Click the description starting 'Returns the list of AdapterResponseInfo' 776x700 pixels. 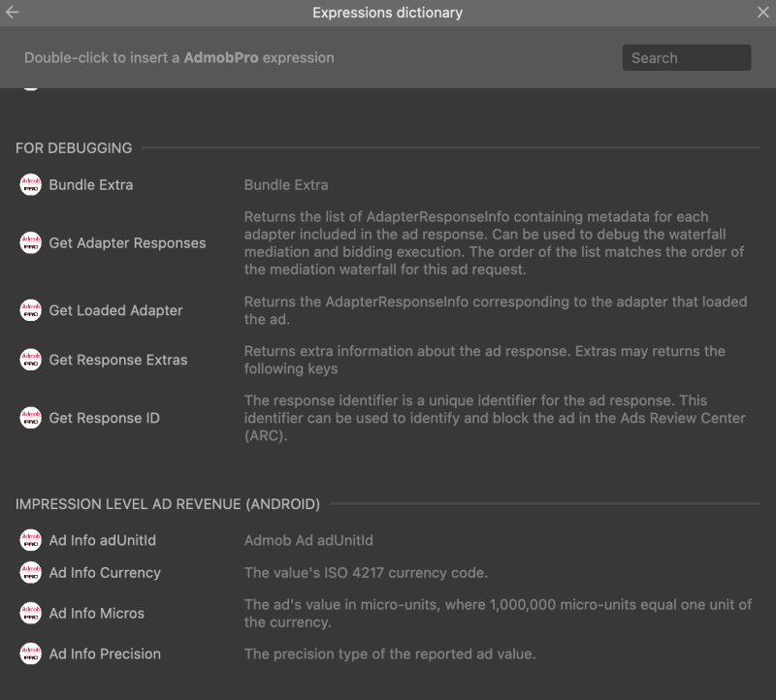pyautogui.click(x=494, y=243)
